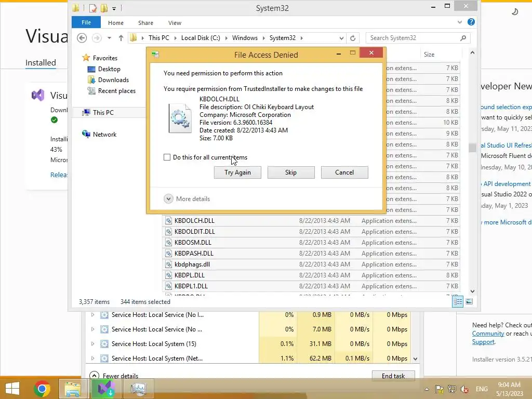Open Installed tab in Visual Studio Installer
The height and width of the screenshot is (399, 532).
41,63
